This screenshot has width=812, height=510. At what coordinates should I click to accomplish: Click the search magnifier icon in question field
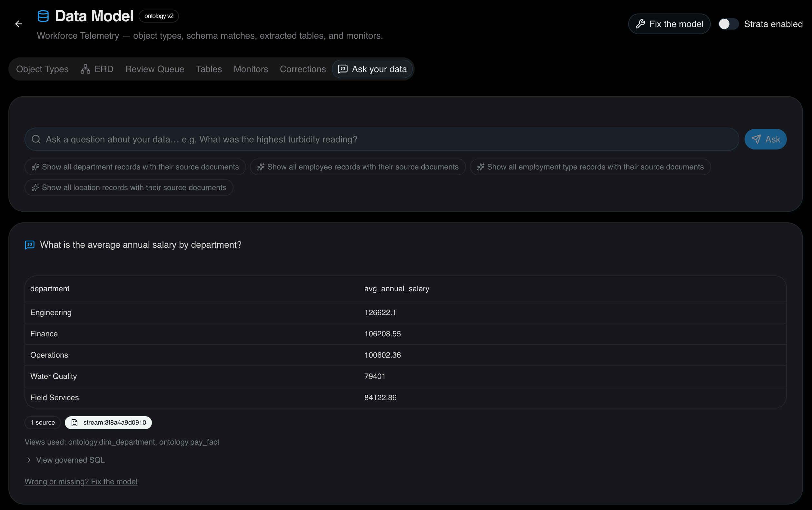36,139
